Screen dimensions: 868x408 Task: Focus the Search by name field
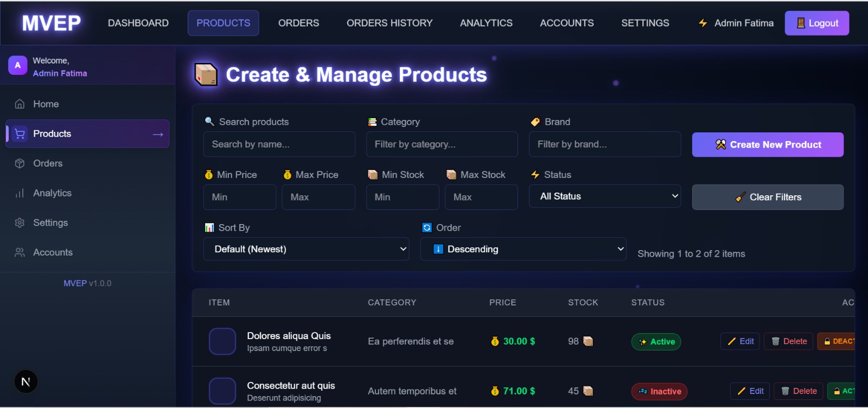click(x=279, y=144)
